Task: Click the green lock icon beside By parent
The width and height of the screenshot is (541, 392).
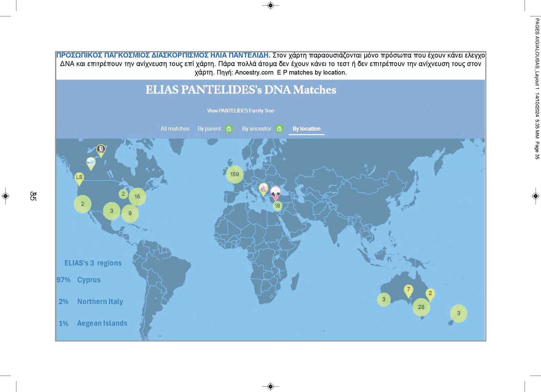Action: click(x=229, y=129)
